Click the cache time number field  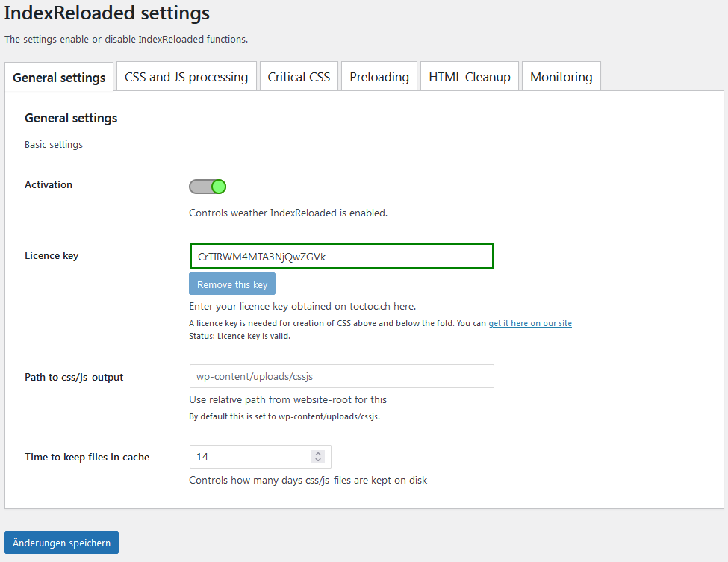pyautogui.click(x=260, y=457)
